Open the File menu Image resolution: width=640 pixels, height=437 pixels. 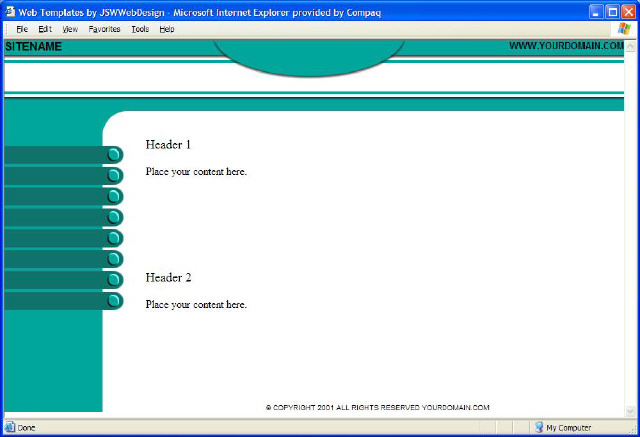(x=21, y=29)
